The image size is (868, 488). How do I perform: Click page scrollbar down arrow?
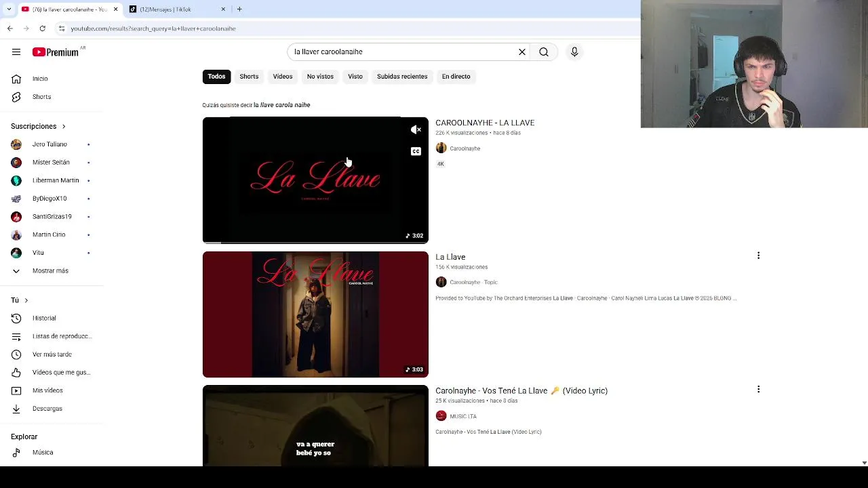[x=864, y=463]
